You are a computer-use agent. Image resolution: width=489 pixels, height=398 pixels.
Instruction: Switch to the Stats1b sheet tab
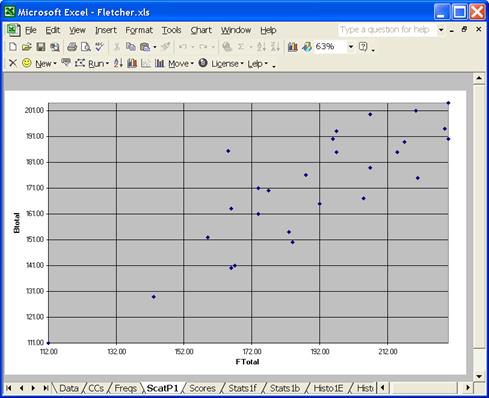click(x=285, y=388)
